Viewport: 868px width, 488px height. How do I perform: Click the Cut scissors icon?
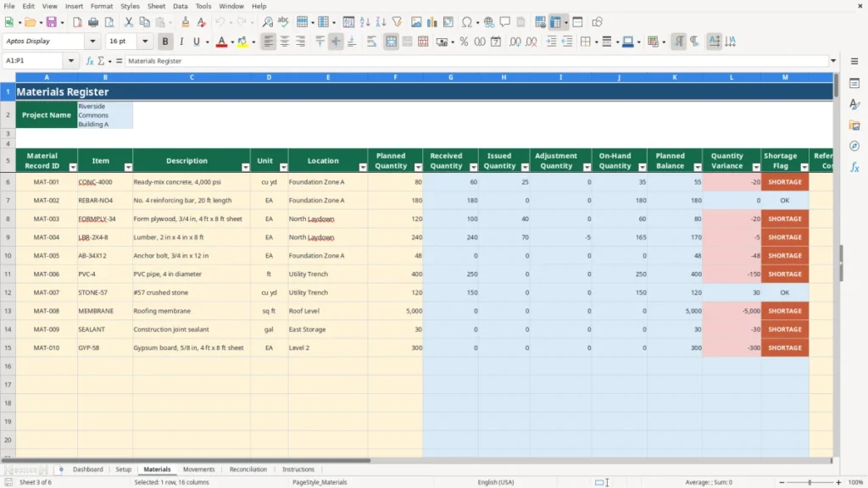point(129,22)
